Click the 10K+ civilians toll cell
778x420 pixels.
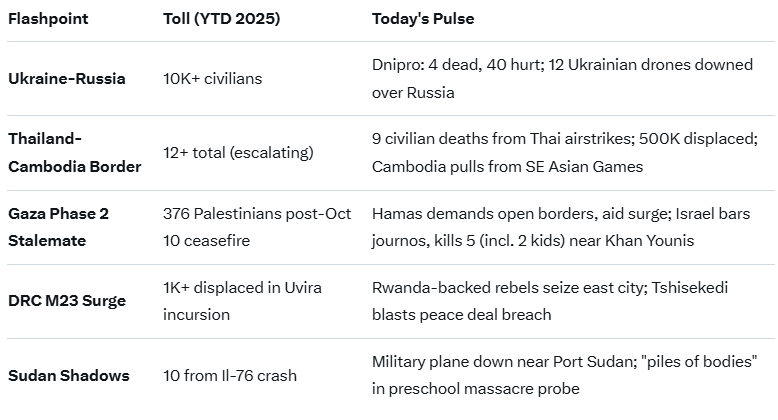point(212,78)
